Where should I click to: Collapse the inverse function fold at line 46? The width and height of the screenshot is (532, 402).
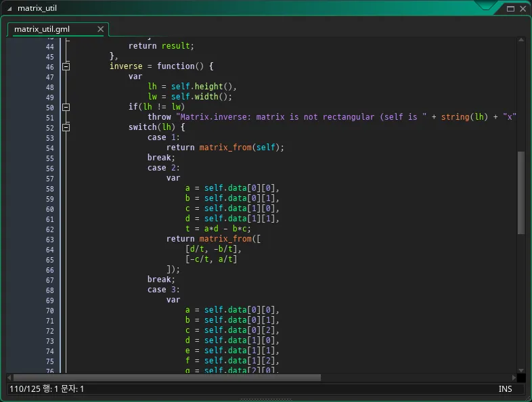[66, 66]
